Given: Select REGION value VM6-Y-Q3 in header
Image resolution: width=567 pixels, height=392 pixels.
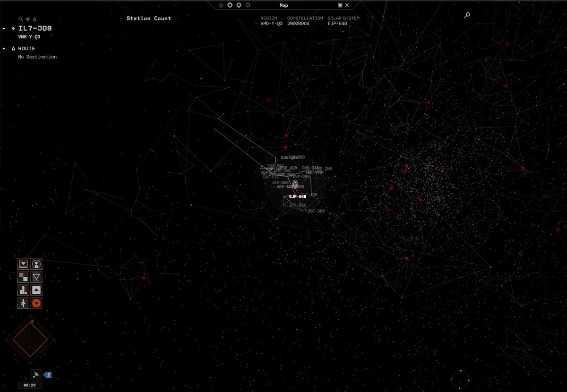Looking at the screenshot, I should coord(272,23).
